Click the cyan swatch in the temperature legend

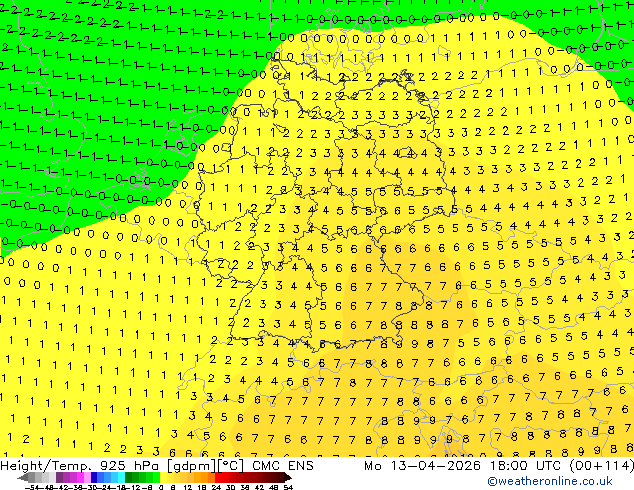pos(121,477)
